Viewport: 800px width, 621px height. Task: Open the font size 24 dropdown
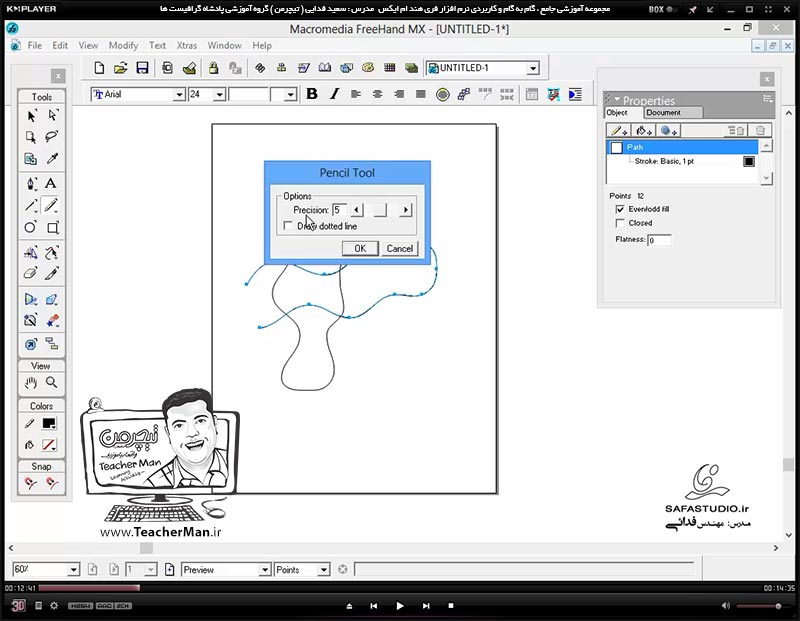point(219,94)
